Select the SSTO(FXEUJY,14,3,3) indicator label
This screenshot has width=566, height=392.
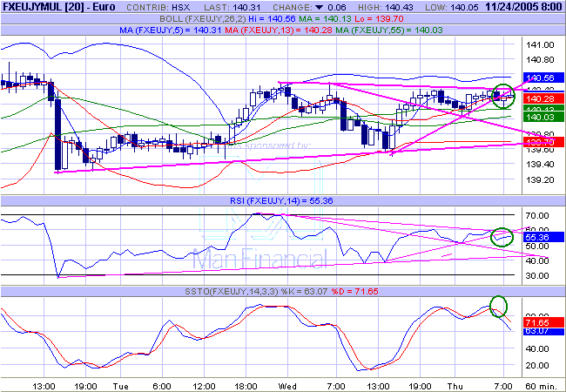click(232, 291)
